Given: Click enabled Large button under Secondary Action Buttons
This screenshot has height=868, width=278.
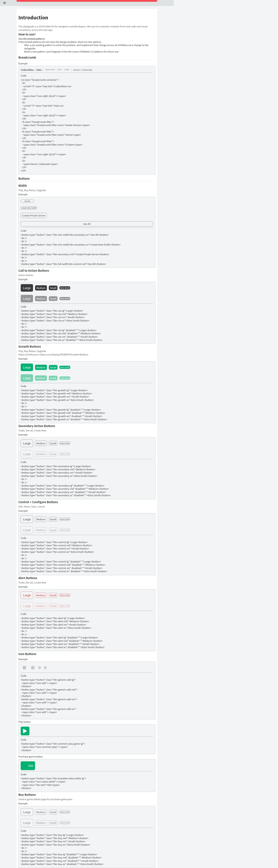Looking at the screenshot, I should [27, 443].
